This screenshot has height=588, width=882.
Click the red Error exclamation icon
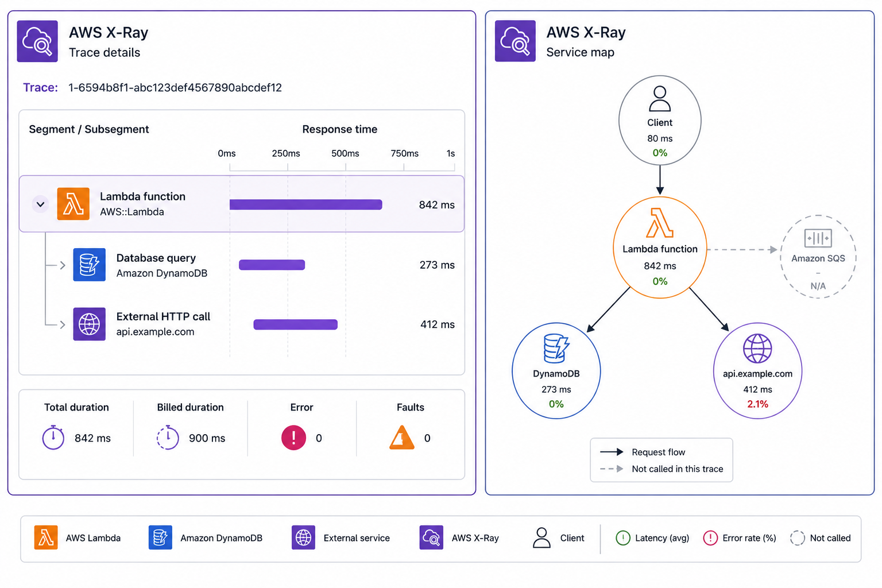tap(293, 438)
